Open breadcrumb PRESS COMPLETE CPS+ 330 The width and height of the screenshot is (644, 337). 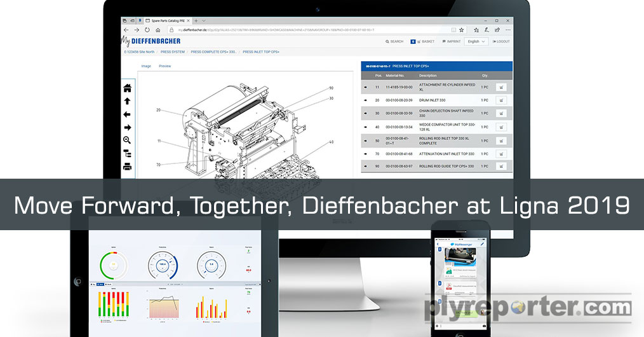click(213, 52)
